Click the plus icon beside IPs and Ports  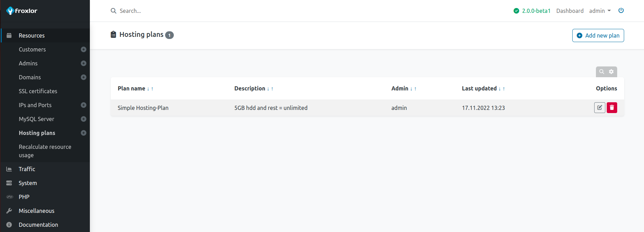click(84, 105)
